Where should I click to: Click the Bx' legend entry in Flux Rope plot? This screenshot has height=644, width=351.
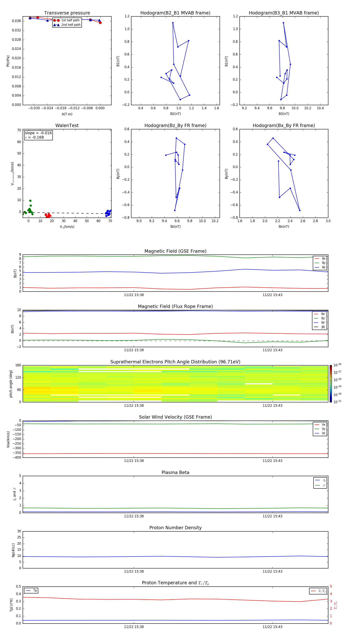point(320,314)
